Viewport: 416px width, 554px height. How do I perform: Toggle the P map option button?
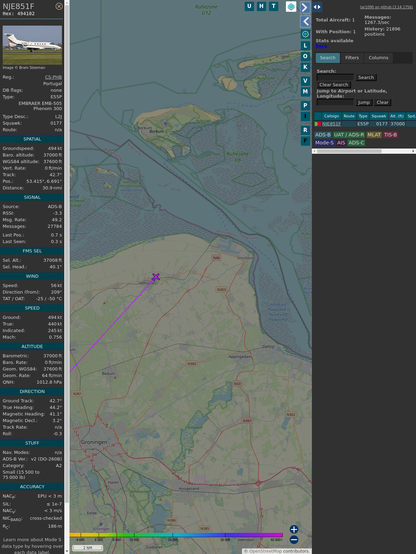[x=305, y=105]
